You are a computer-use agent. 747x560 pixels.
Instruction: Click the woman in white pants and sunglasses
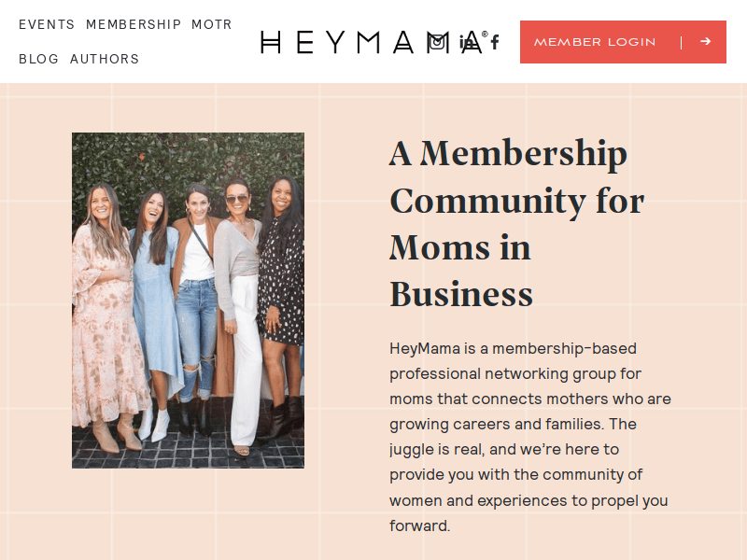point(239,308)
